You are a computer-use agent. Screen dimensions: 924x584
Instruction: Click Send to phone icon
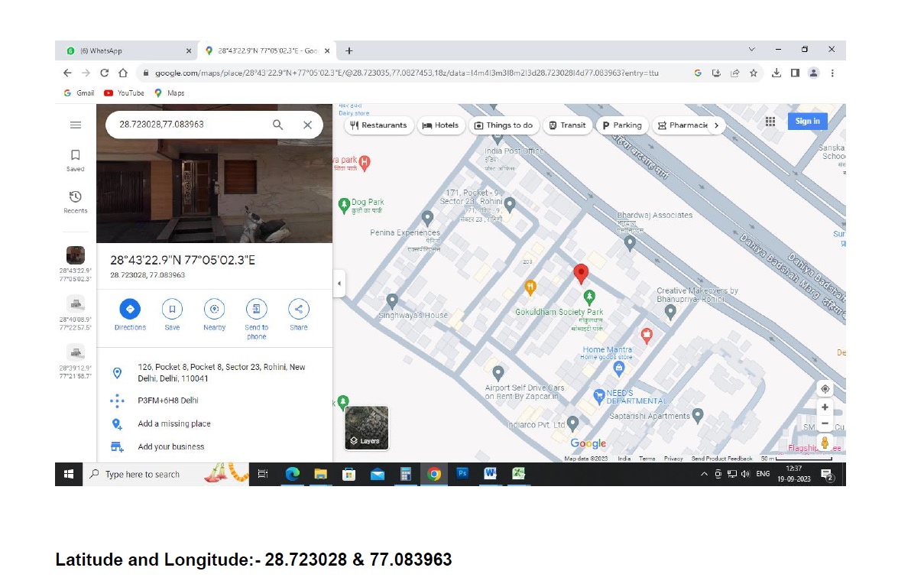pos(256,309)
